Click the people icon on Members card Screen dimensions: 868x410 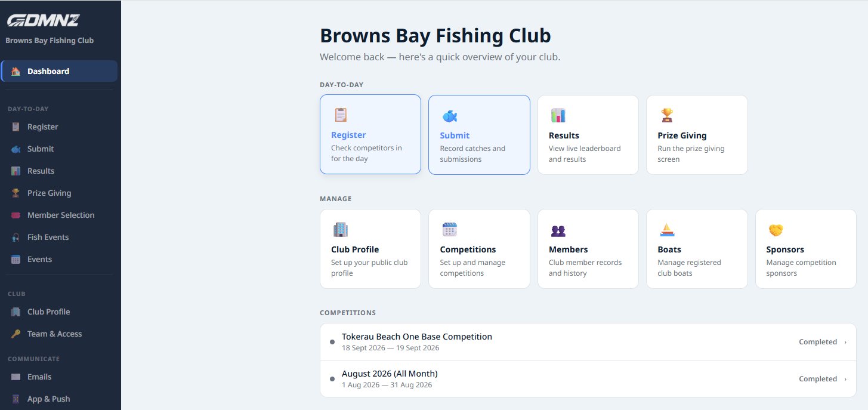(558, 230)
